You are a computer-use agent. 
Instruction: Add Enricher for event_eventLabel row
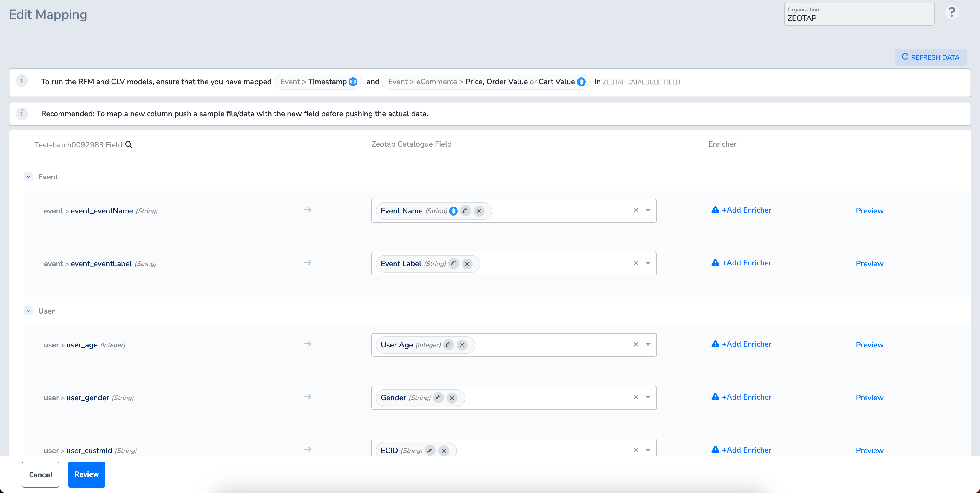pyautogui.click(x=742, y=263)
